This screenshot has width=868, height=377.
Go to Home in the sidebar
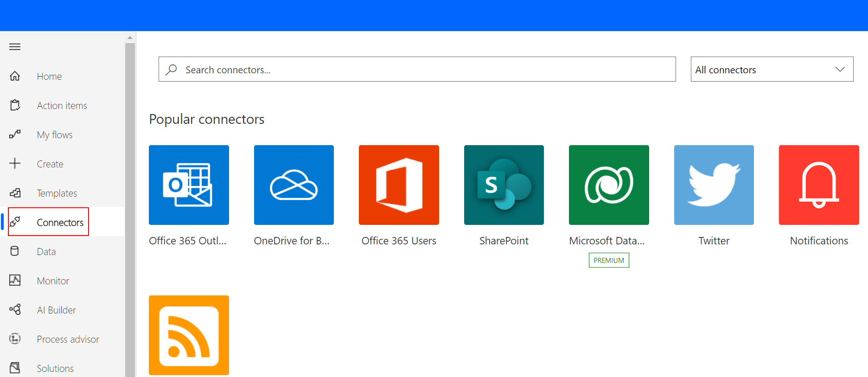coord(49,77)
